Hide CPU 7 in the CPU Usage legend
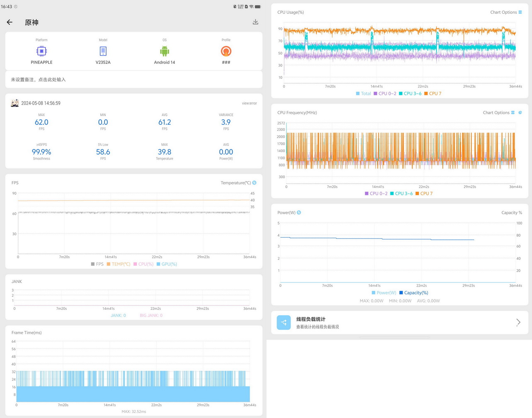Image resolution: width=532 pixels, height=418 pixels. 433,94
